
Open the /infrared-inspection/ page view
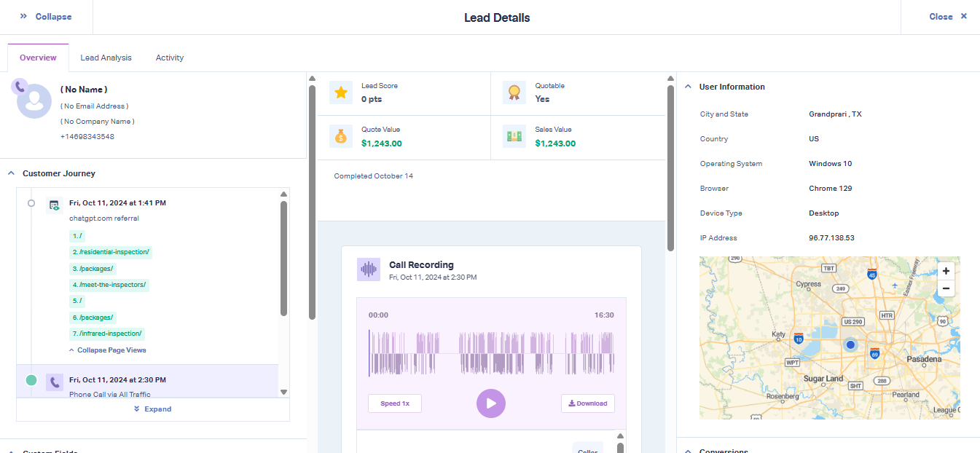(x=107, y=334)
